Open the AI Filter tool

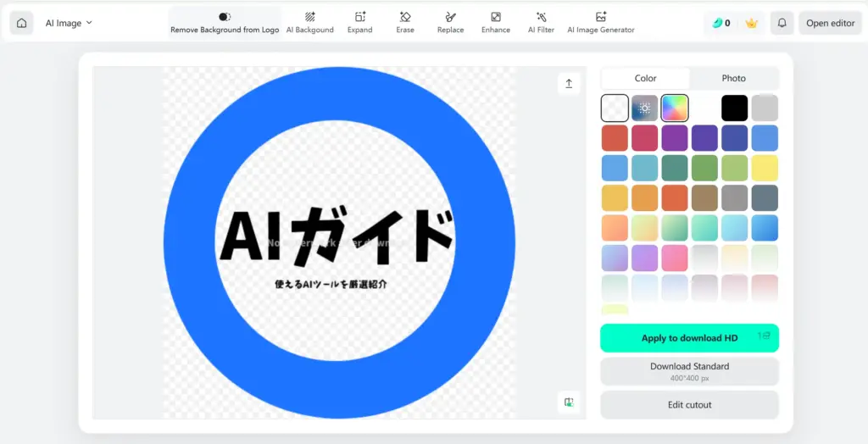coord(541,23)
